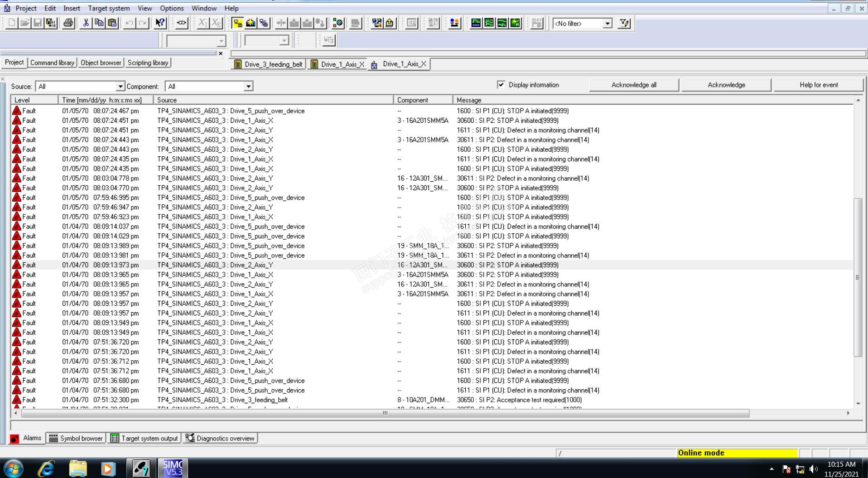Click the green icon with yellow star
868x478 pixels.
tap(516, 23)
